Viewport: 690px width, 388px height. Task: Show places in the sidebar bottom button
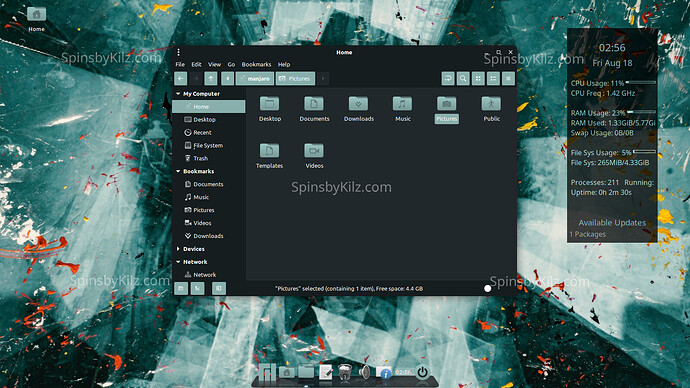pyautogui.click(x=181, y=289)
